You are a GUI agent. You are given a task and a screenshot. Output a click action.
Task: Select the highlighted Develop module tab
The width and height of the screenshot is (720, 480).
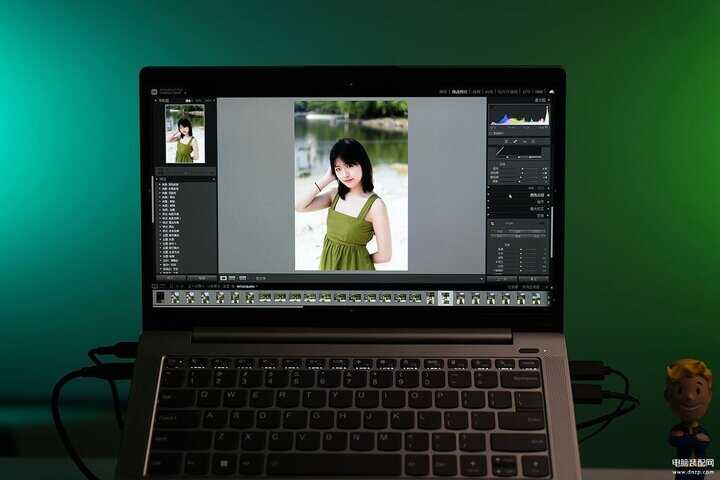[x=460, y=92]
